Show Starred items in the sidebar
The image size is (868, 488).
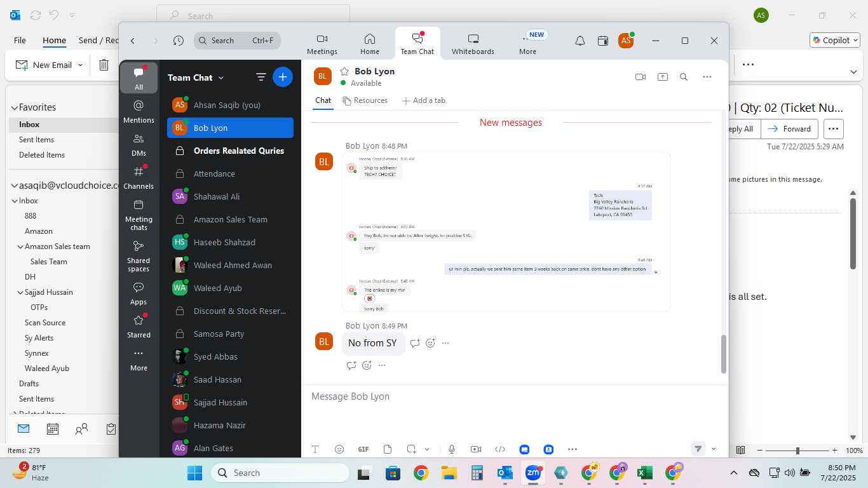coord(139,327)
